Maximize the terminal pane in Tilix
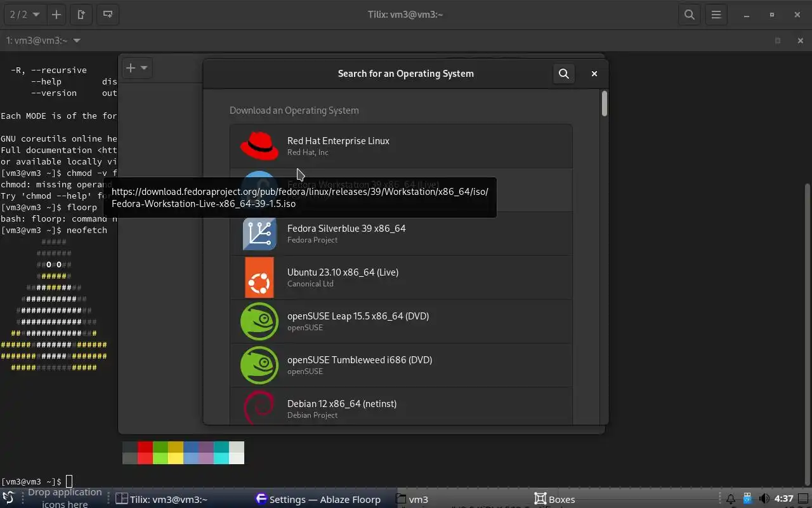 coord(778,41)
